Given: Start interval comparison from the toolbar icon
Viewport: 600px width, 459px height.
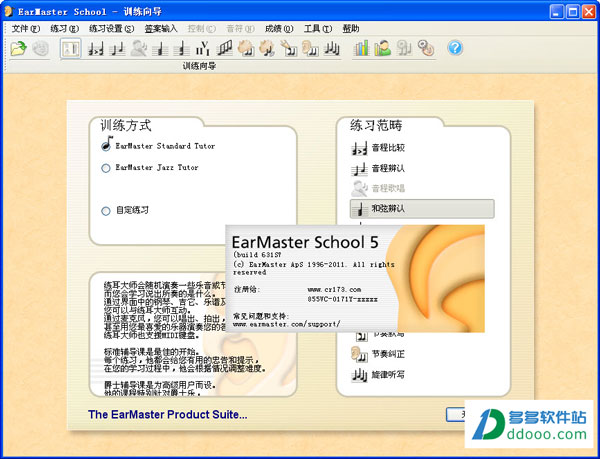Looking at the screenshot, I should pyautogui.click(x=96, y=49).
